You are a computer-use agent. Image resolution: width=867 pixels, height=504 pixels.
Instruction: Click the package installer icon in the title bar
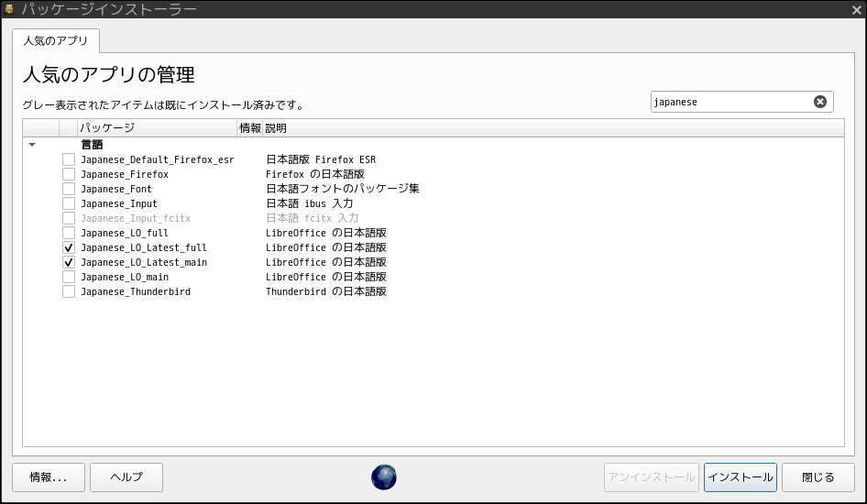click(9, 9)
